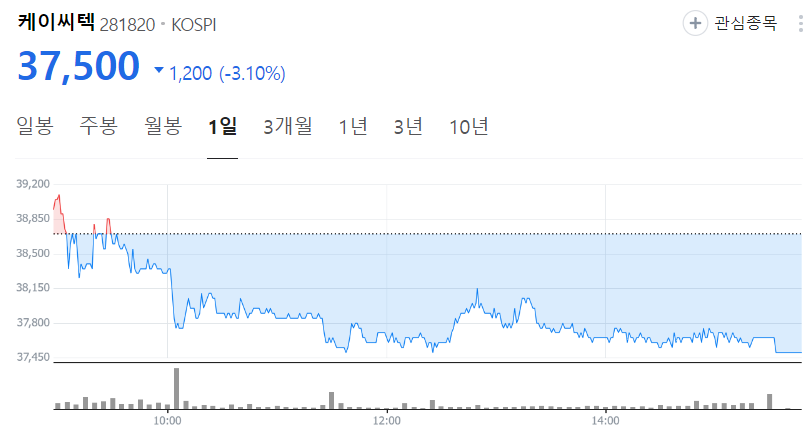The height and width of the screenshot is (434, 810).
Task: Click the 37,450 y-axis label
Action: pos(33,357)
